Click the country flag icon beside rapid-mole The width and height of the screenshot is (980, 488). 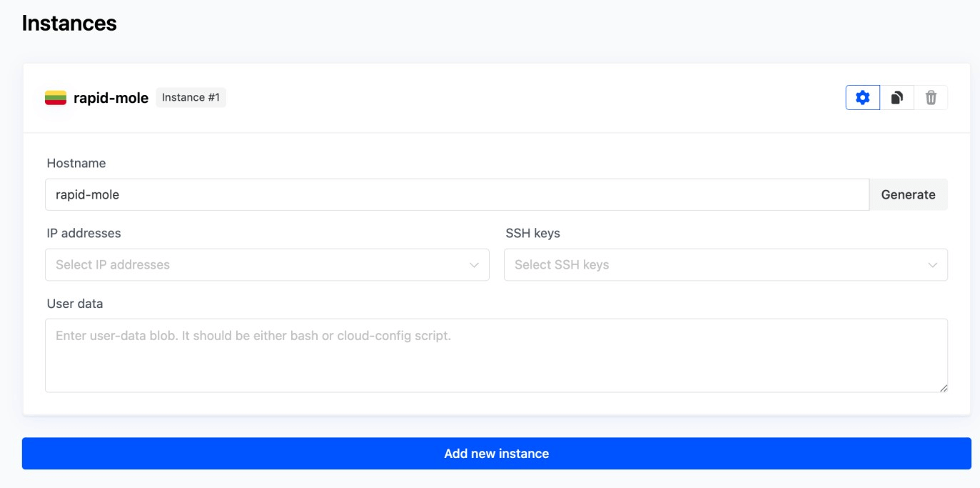pos(56,98)
